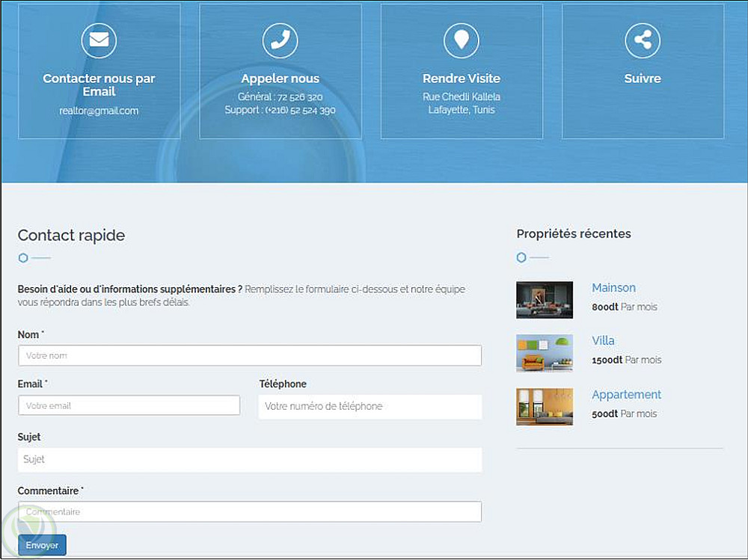This screenshot has height=560, width=748.
Task: Click the Appartement property thumbnail
Action: click(545, 407)
